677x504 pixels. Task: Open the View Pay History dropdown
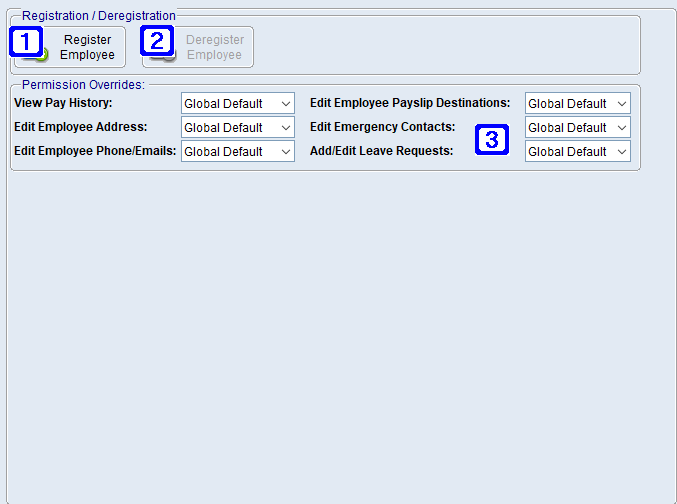point(238,103)
